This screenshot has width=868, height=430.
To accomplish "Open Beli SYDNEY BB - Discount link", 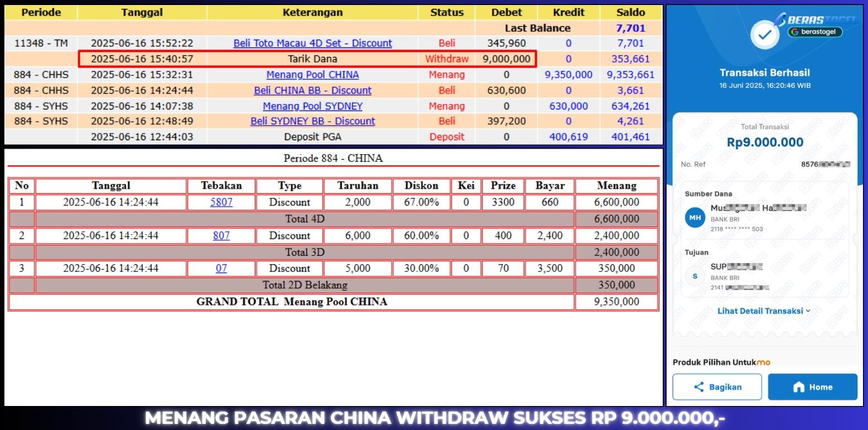I will [312, 121].
